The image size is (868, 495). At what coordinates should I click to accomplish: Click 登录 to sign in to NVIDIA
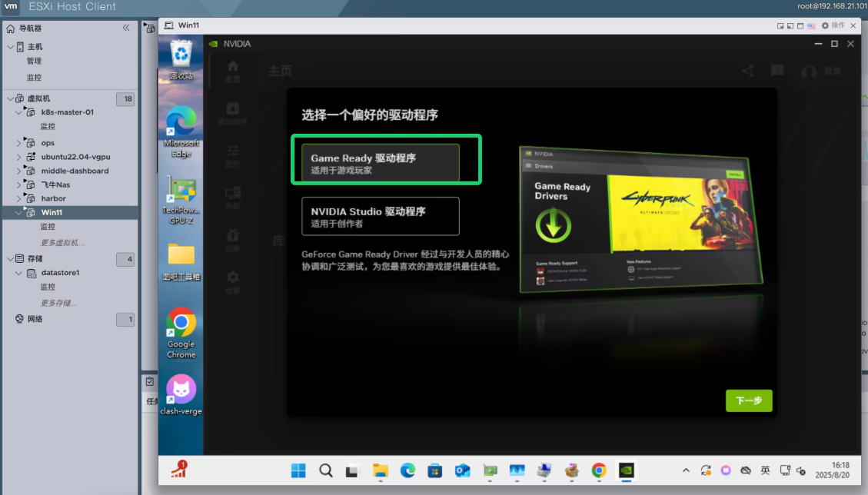pos(832,71)
